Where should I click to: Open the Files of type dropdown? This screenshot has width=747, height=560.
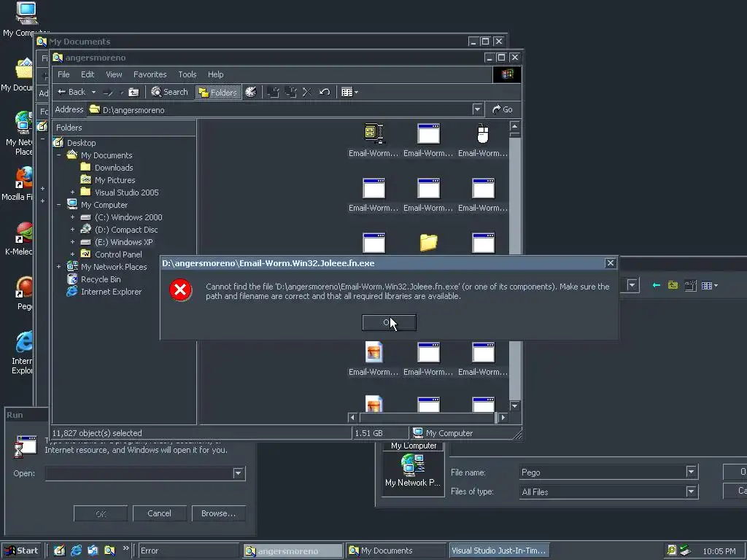[x=692, y=492]
